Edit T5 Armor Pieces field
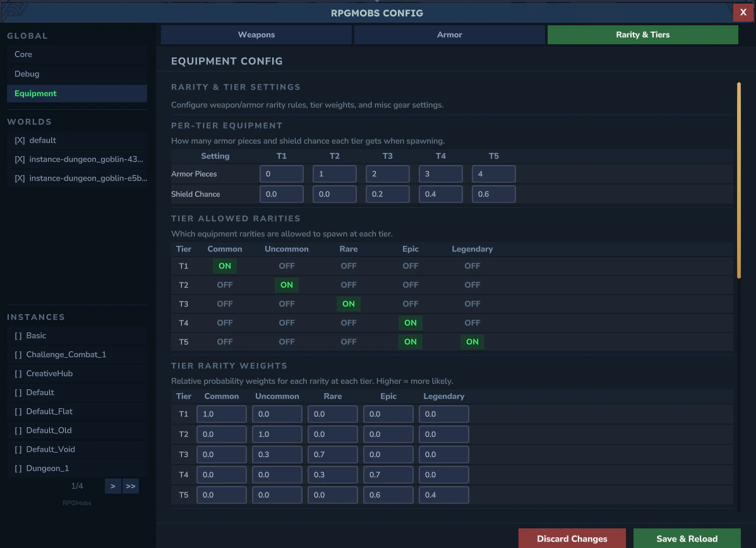 tap(494, 174)
